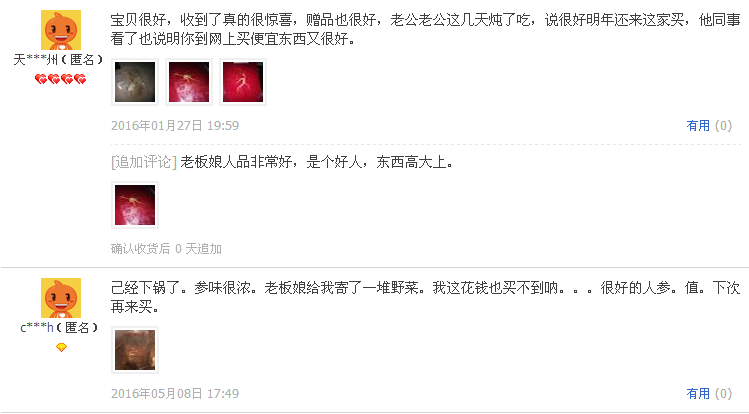
Task: Click the follow-up text 老板娘人品非常好
Action: 316,162
